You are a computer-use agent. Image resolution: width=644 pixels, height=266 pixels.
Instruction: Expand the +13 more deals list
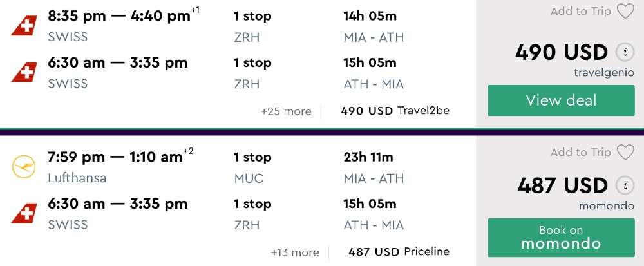tap(295, 252)
